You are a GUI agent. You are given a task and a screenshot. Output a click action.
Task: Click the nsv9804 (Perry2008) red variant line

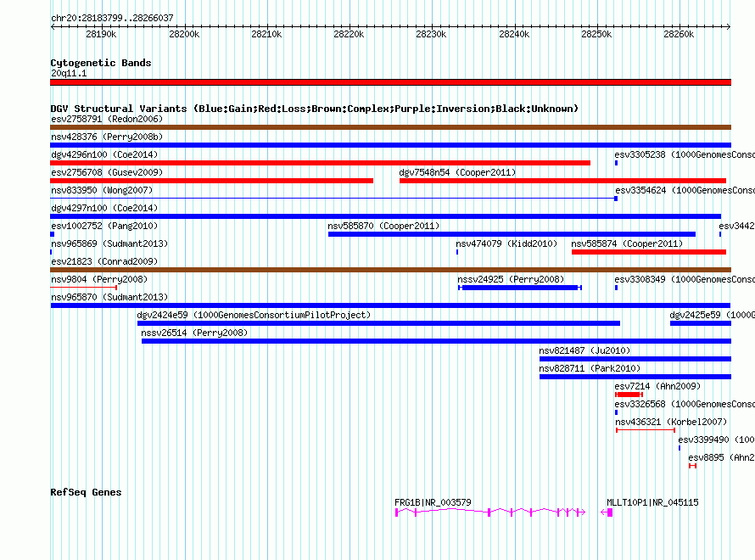pyautogui.click(x=84, y=288)
